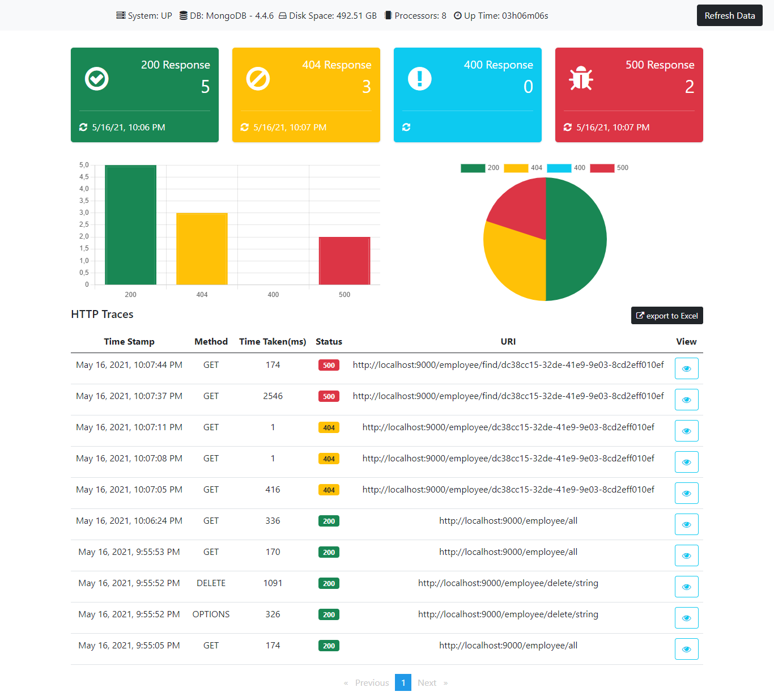Click the clock icon next to Up Time
Viewport: 774px width, 700px height.
[x=457, y=15]
